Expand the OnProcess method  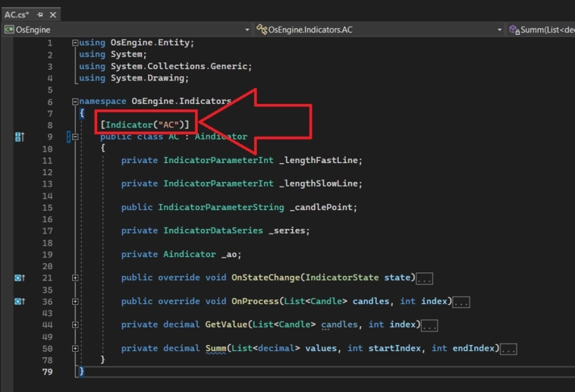pos(75,302)
